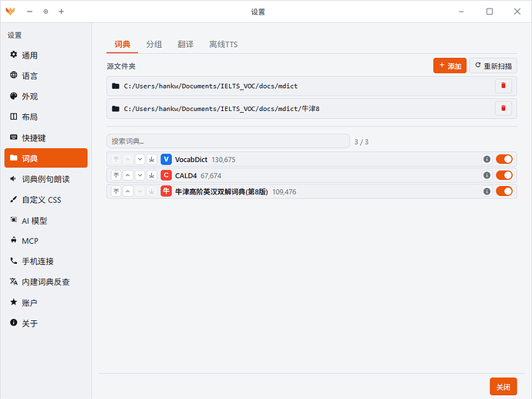
Task: Click the zoom in plus icon in title bar
Action: coord(61,12)
